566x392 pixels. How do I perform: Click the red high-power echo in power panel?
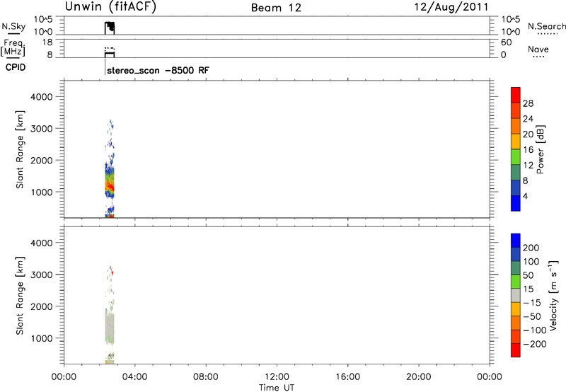110,186
